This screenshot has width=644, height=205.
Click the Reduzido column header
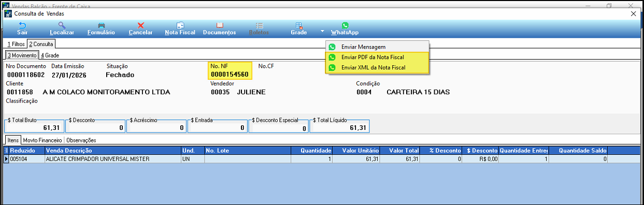[27, 151]
